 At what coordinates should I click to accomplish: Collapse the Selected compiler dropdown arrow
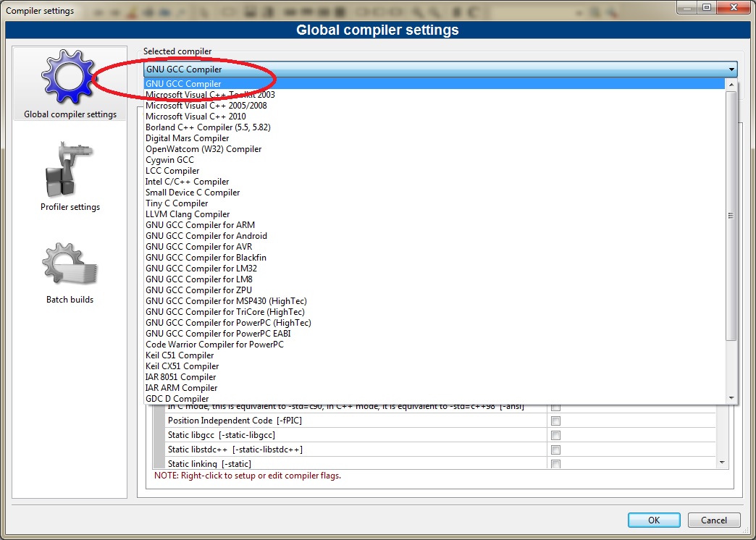[731, 69]
